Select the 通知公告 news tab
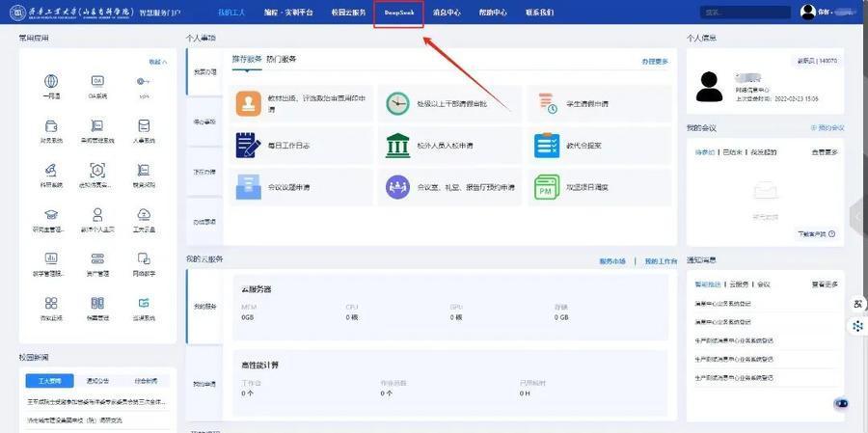This screenshot has height=433, width=868. [98, 380]
